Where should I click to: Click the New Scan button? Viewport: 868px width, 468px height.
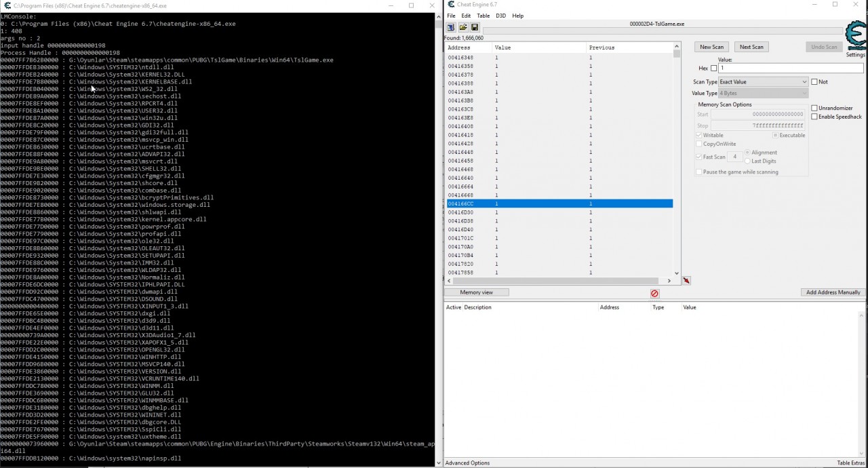[711, 47]
